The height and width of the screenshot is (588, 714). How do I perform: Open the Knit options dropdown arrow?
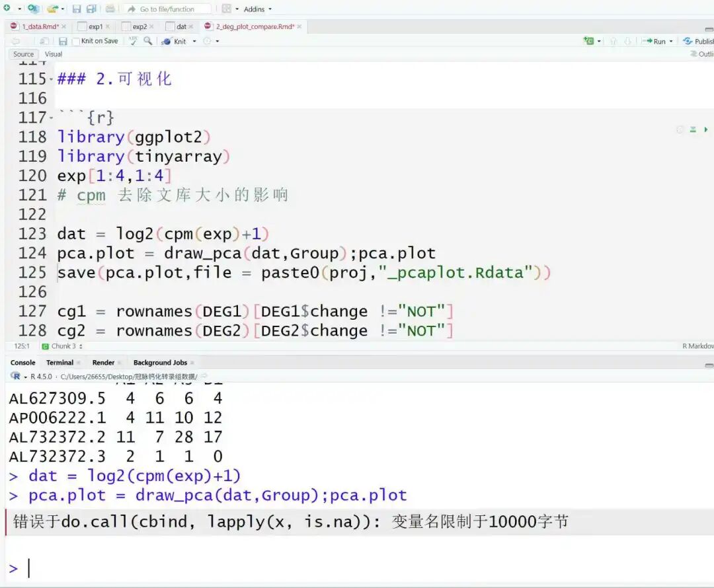[194, 42]
